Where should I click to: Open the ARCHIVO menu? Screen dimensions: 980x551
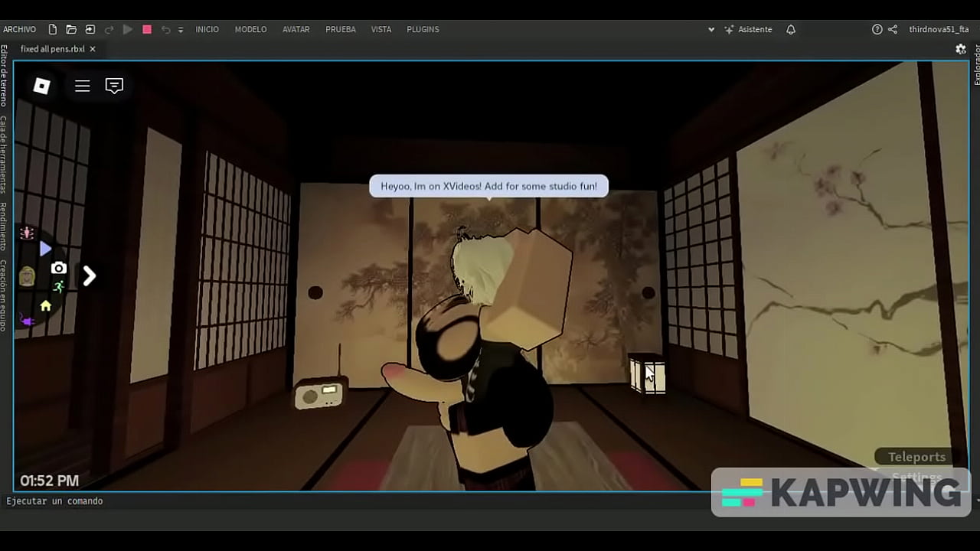click(20, 29)
